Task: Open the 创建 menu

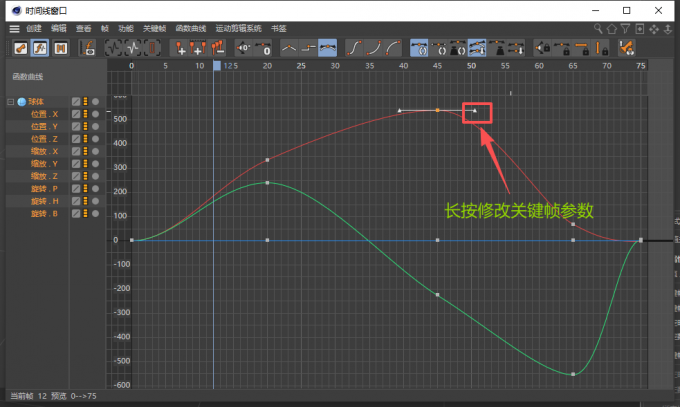Action: 34,29
